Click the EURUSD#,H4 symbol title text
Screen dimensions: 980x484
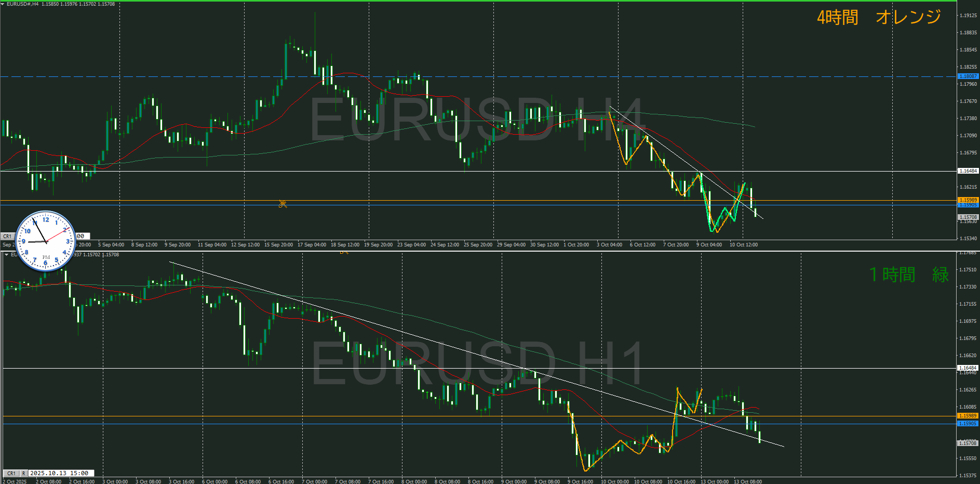click(x=22, y=4)
